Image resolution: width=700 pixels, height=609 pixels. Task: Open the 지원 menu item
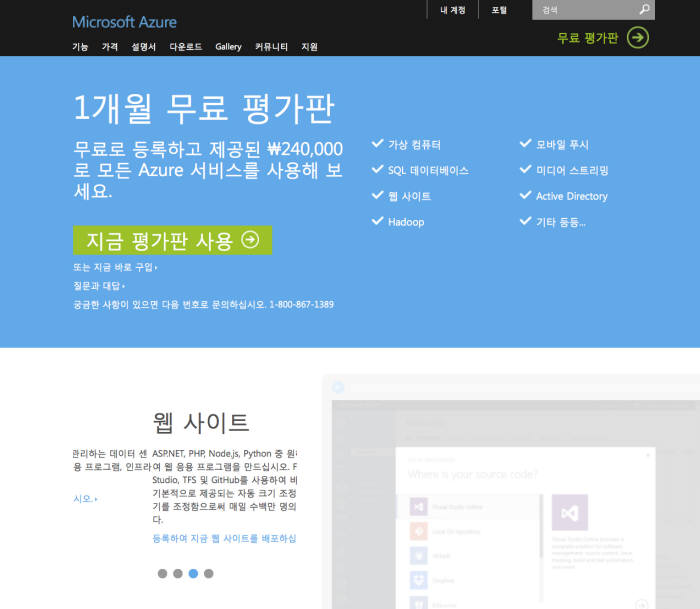click(x=309, y=47)
